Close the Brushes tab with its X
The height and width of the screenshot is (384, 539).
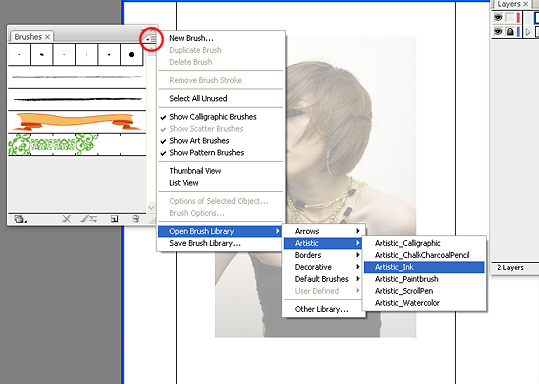pyautogui.click(x=47, y=37)
